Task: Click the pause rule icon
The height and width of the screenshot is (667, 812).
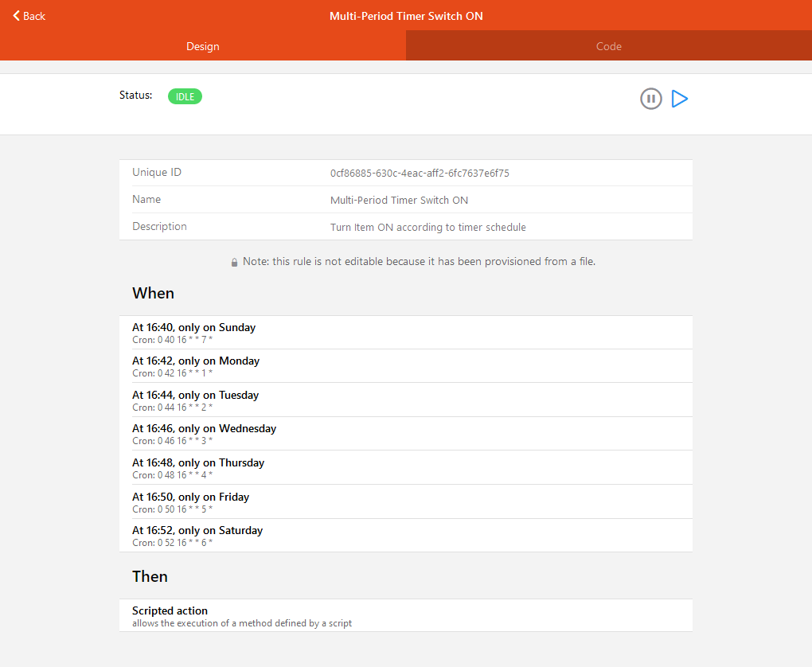Action: point(650,99)
